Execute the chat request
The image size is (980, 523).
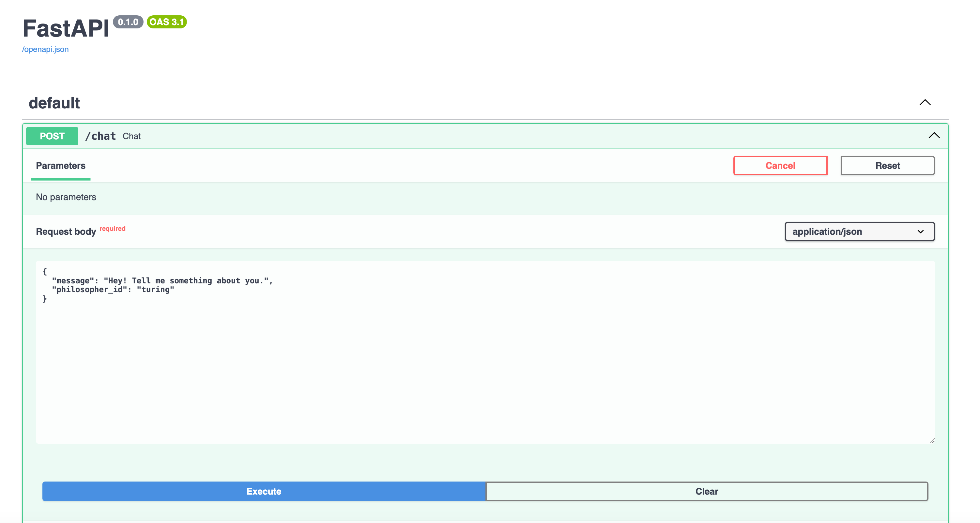264,491
